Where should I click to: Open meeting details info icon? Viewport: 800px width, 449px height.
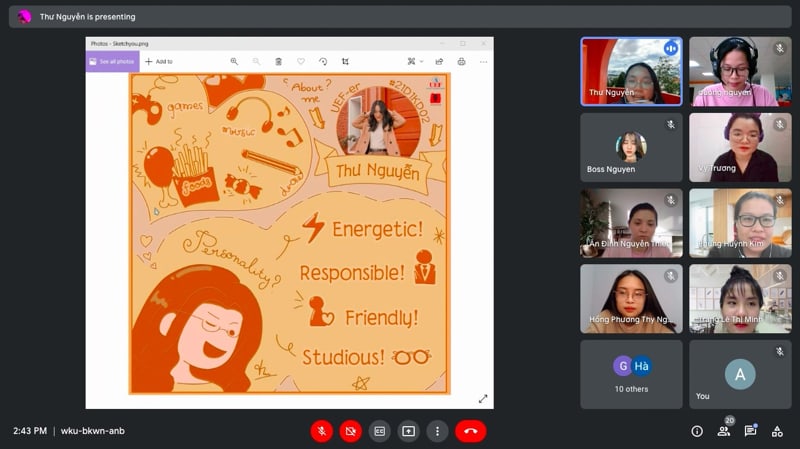tap(697, 431)
